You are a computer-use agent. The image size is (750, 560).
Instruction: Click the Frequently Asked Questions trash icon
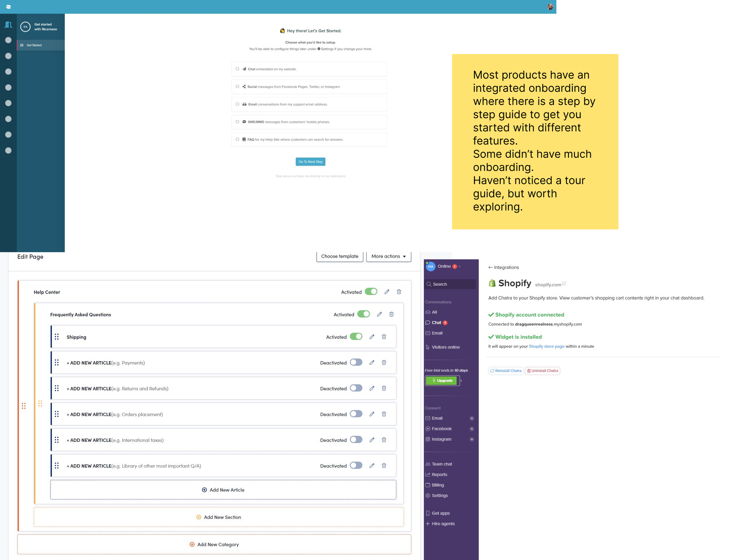[x=391, y=314]
